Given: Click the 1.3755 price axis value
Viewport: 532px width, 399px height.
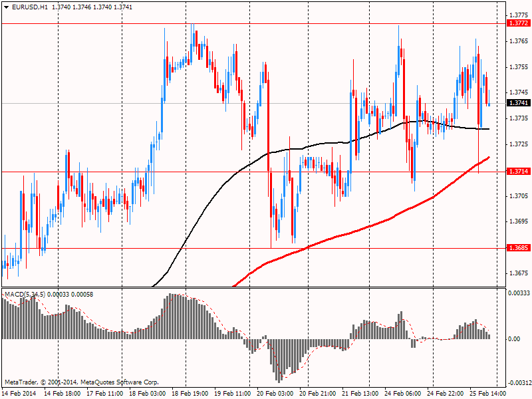Looking at the screenshot, I should pyautogui.click(x=519, y=67).
